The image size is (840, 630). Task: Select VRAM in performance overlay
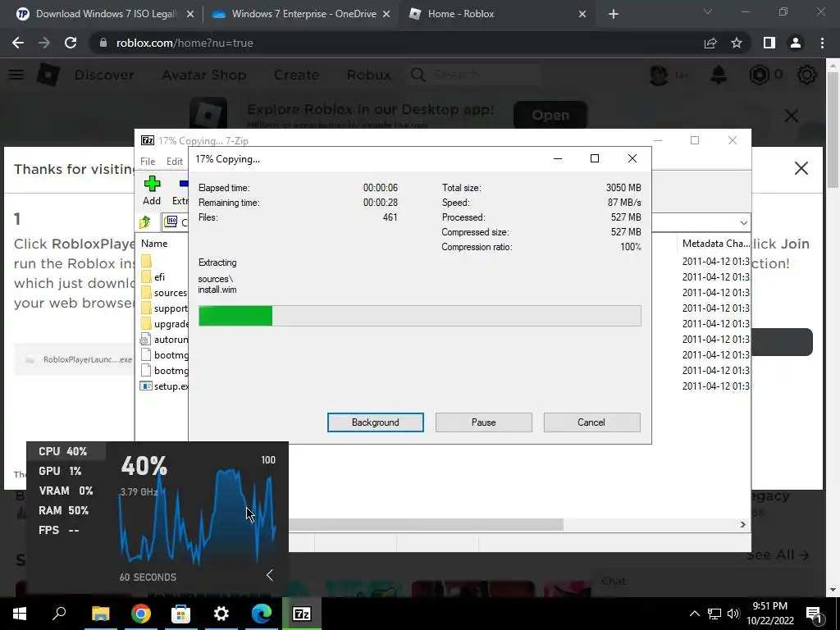(66, 491)
